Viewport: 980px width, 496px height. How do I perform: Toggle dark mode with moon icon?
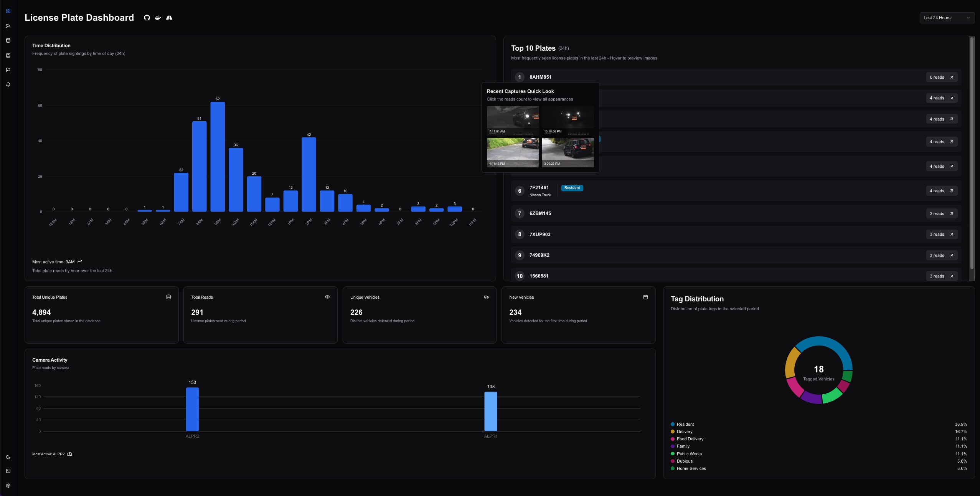click(8, 457)
